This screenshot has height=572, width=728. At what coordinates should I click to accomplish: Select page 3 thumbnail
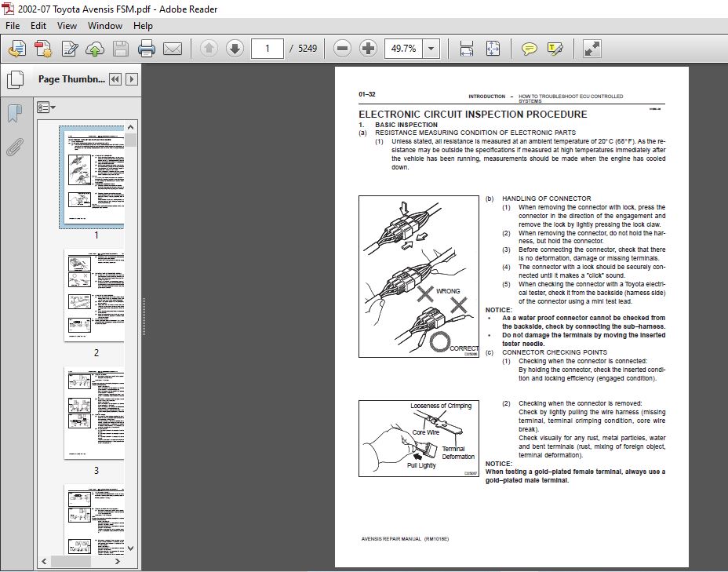(94, 414)
